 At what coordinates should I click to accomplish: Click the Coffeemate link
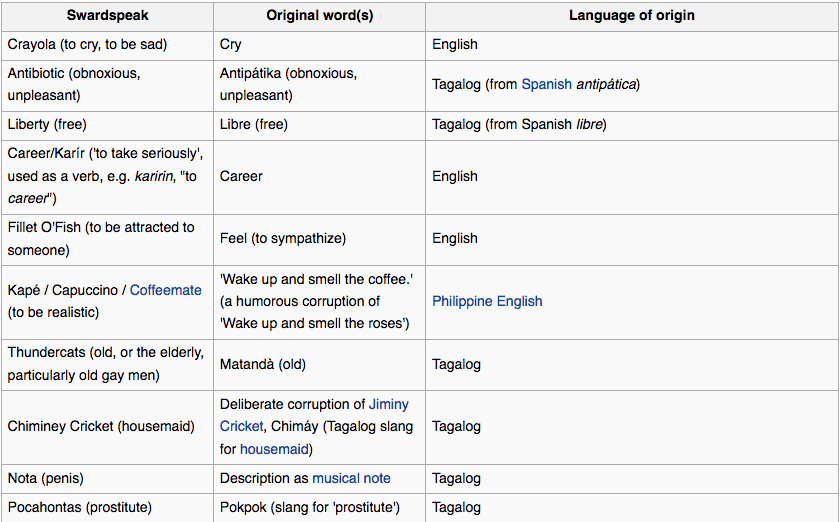click(165, 290)
